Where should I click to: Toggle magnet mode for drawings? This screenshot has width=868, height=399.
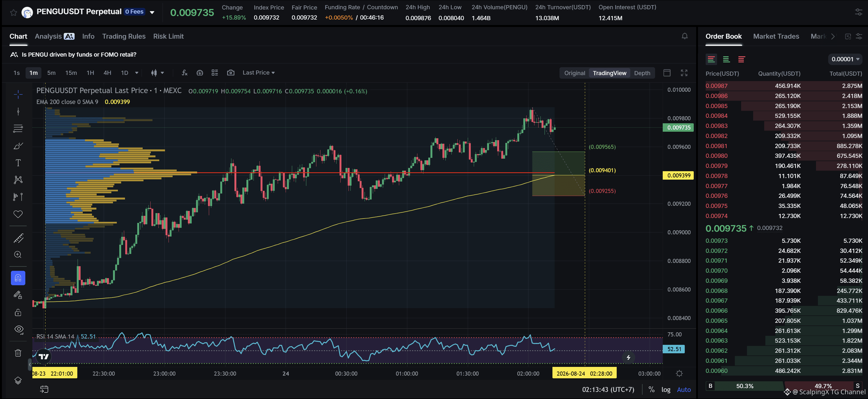pos(18,278)
